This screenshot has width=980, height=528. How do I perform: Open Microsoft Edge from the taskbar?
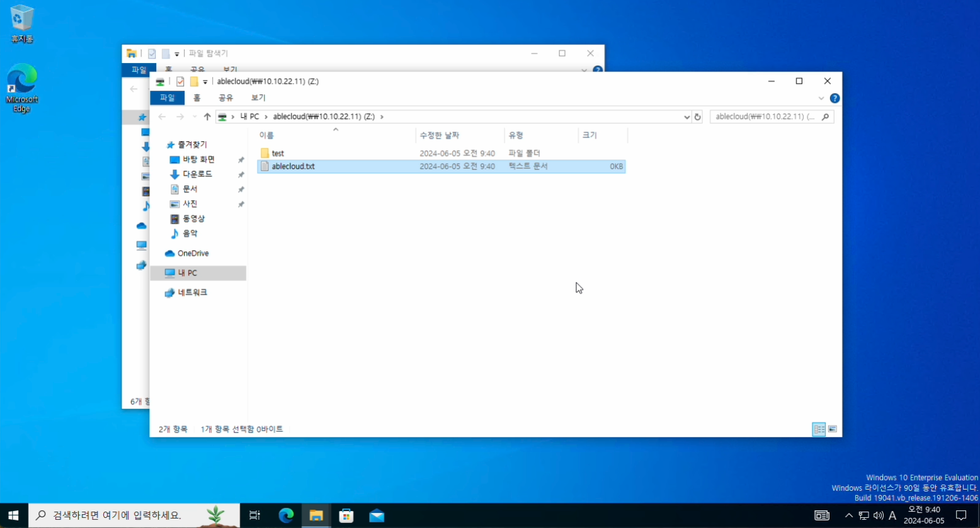(286, 515)
